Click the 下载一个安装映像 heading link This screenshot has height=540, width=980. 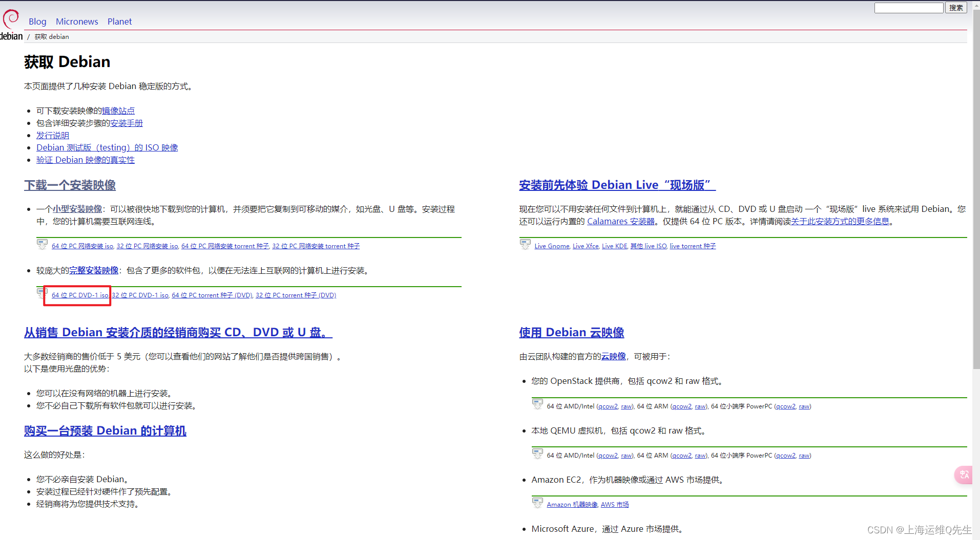70,185
